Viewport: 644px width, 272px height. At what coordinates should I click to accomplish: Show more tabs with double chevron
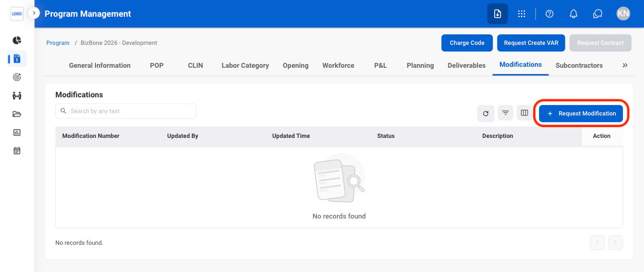coord(625,65)
